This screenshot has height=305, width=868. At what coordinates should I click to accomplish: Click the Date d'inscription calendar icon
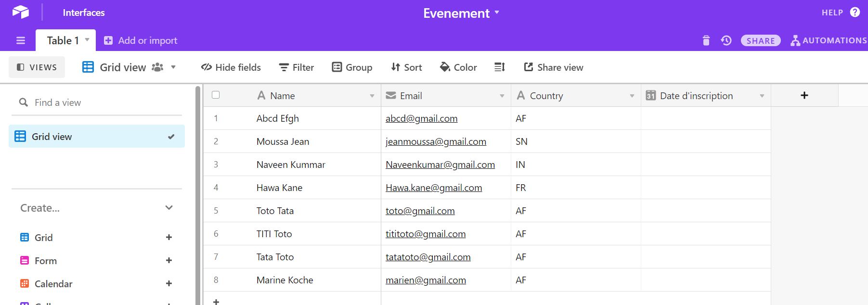pos(651,95)
